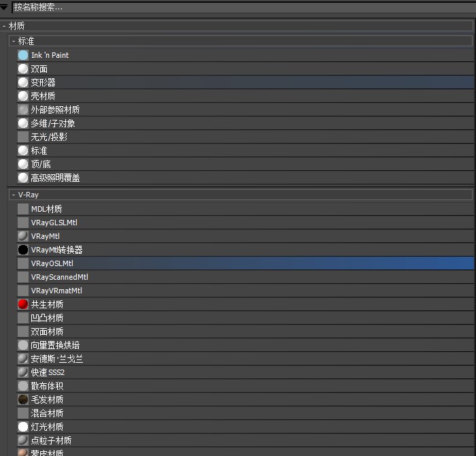Viewport: 476px width, 456px height.
Task: Click the VRayGLSLMtl square icon
Action: [22, 223]
